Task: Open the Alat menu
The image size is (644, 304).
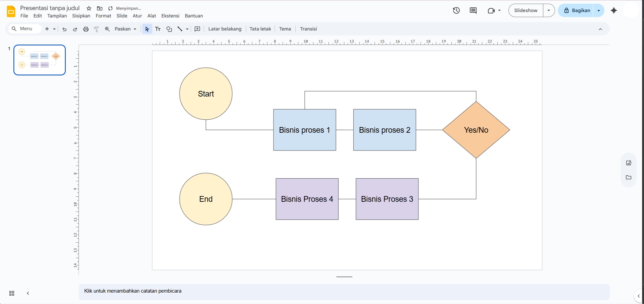Action: click(x=152, y=16)
